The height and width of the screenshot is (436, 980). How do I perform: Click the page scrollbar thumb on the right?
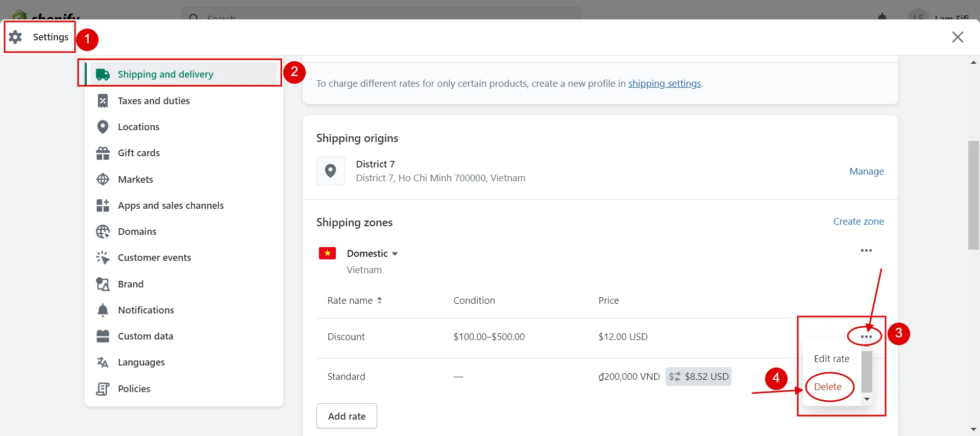click(x=973, y=195)
